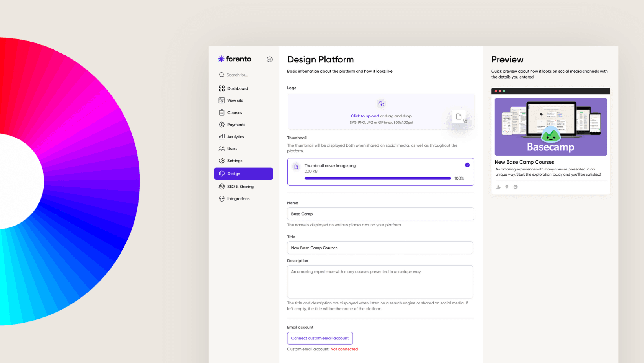This screenshot has height=363, width=644.
Task: Click the cloud upload icon in Logo area
Action: tap(381, 104)
